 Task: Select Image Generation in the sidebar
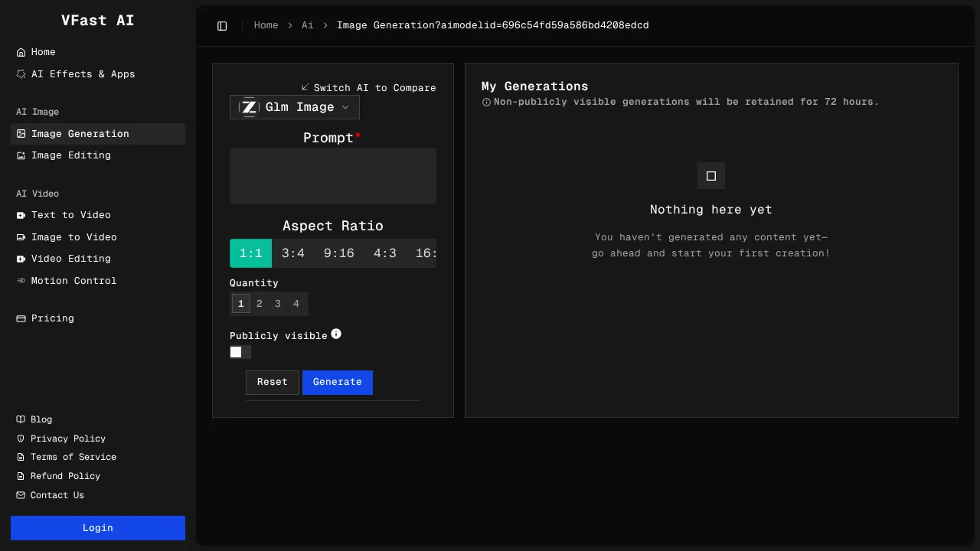coord(80,133)
